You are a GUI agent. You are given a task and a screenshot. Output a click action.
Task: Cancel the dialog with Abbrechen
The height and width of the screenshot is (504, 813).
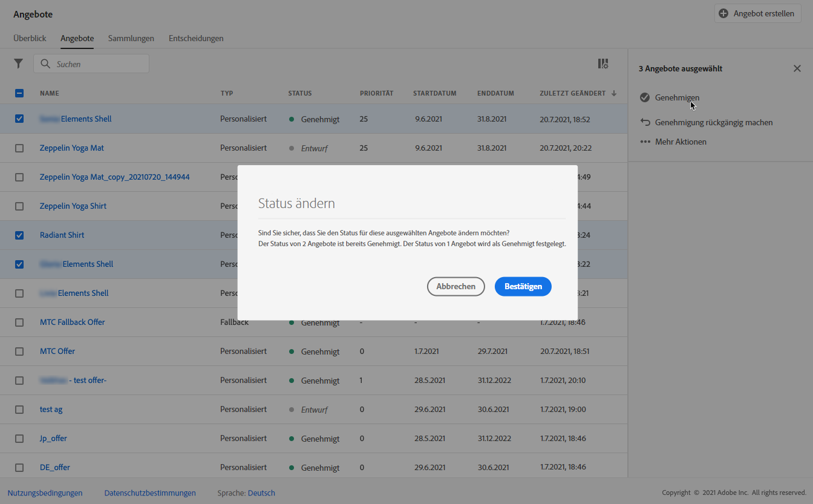(456, 286)
